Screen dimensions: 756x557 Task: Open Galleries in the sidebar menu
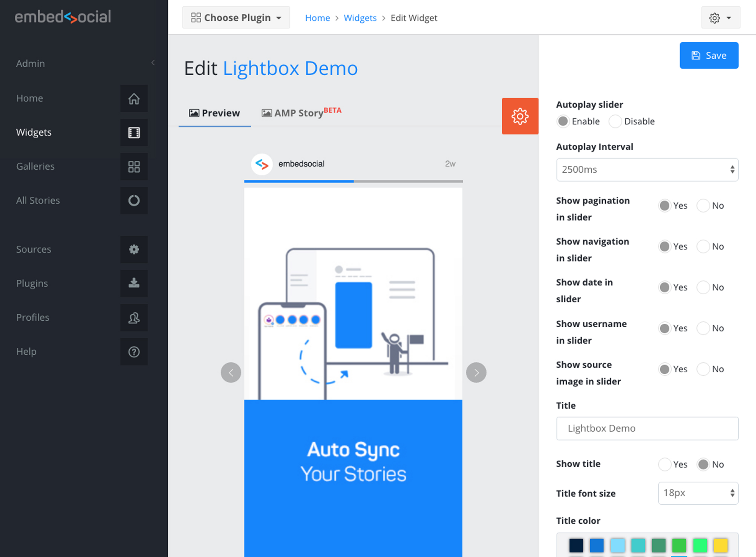tap(35, 167)
